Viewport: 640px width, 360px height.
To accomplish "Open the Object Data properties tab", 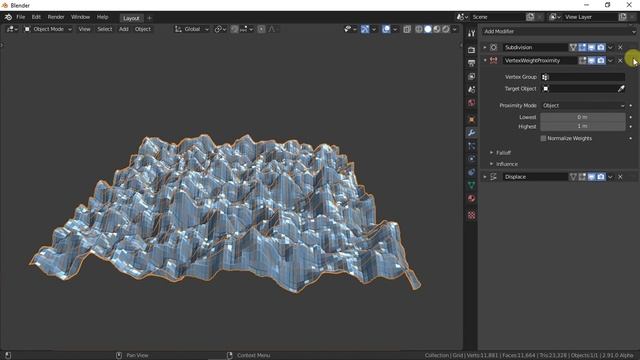I will [x=471, y=185].
